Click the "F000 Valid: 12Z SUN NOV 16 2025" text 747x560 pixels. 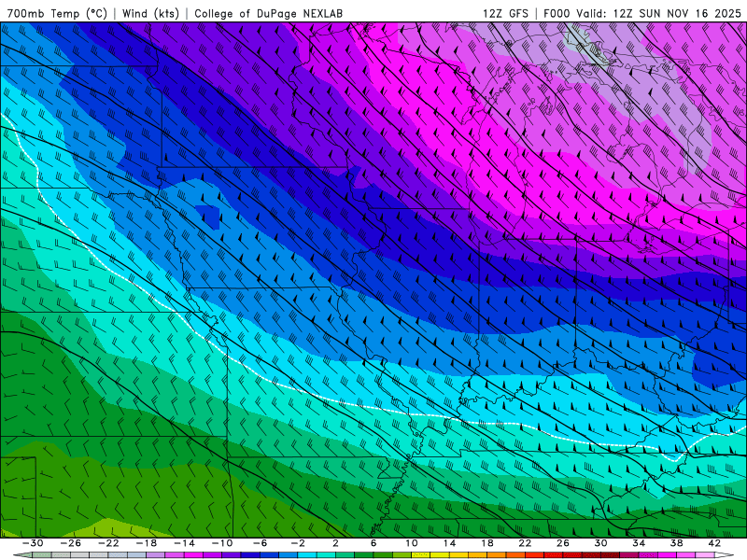point(642,13)
